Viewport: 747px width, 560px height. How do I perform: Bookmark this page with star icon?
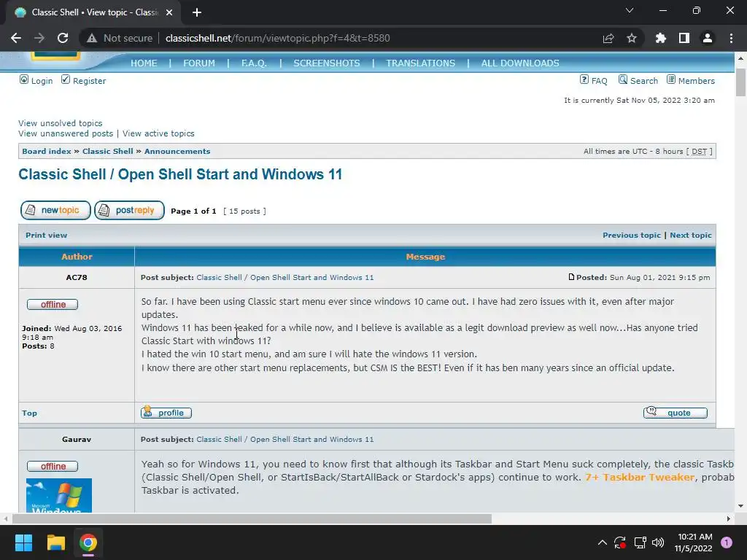point(632,38)
